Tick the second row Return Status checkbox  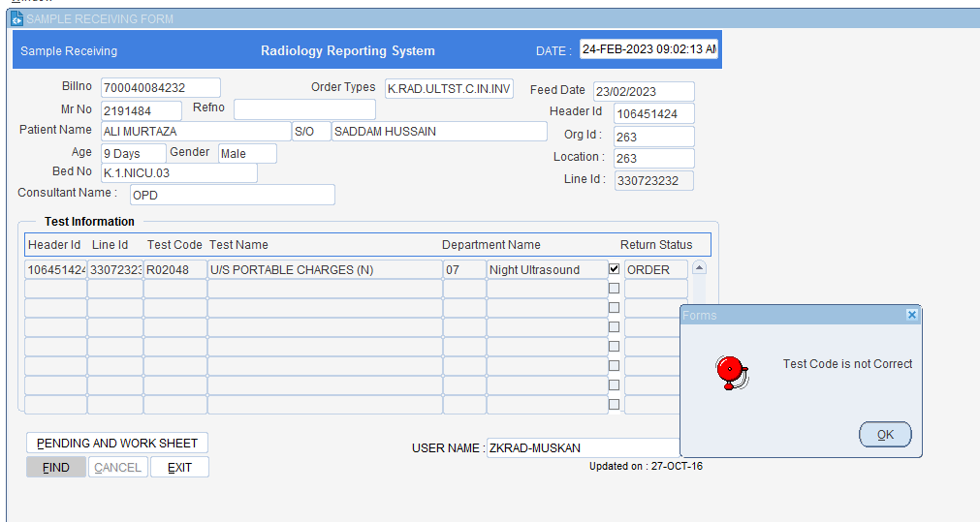(614, 289)
